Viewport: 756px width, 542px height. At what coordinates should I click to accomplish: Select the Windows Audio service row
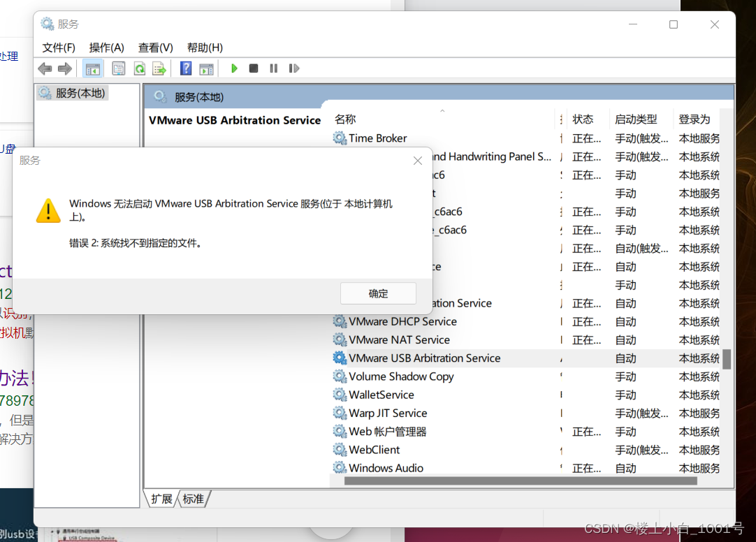pyautogui.click(x=525, y=468)
